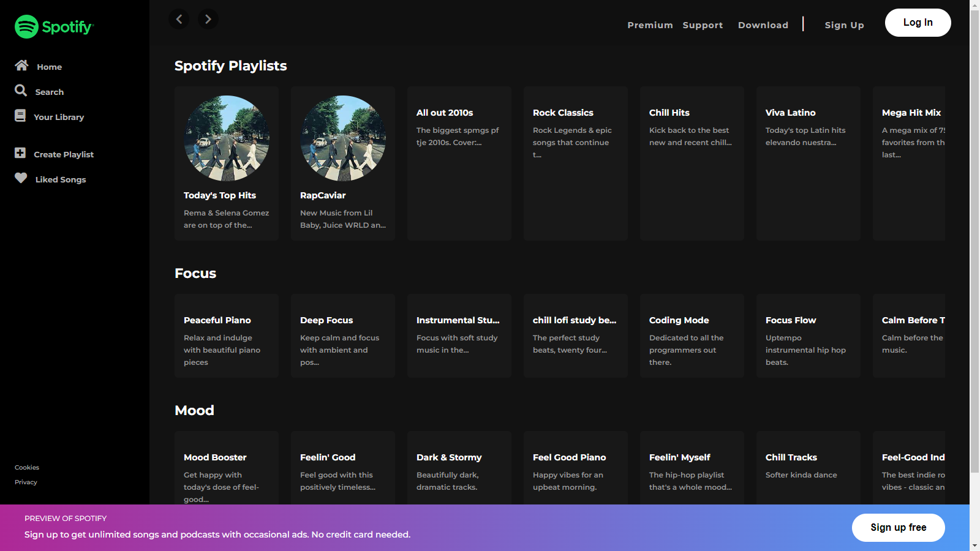
Task: Open the Rock Classics playlist card
Action: (x=576, y=163)
